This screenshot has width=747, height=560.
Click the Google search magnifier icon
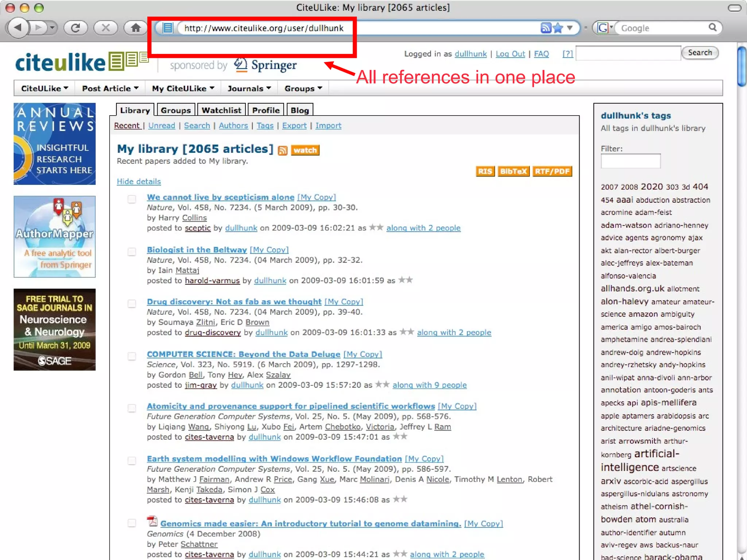712,28
